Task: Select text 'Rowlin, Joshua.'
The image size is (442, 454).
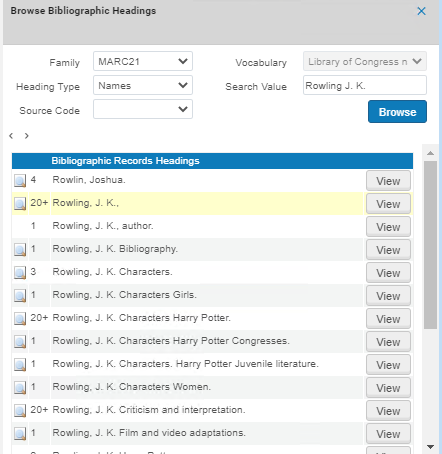Action: (89, 180)
